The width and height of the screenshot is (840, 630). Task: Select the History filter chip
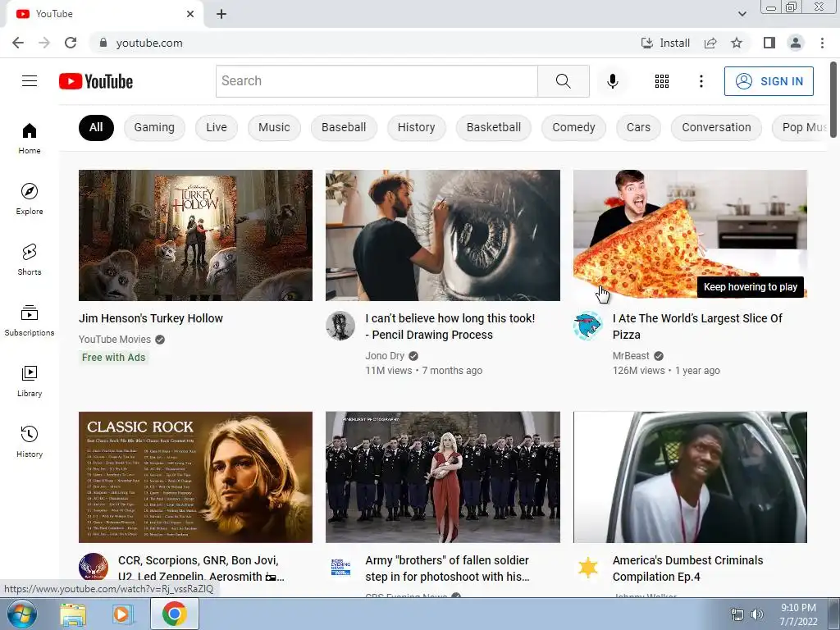pyautogui.click(x=416, y=127)
